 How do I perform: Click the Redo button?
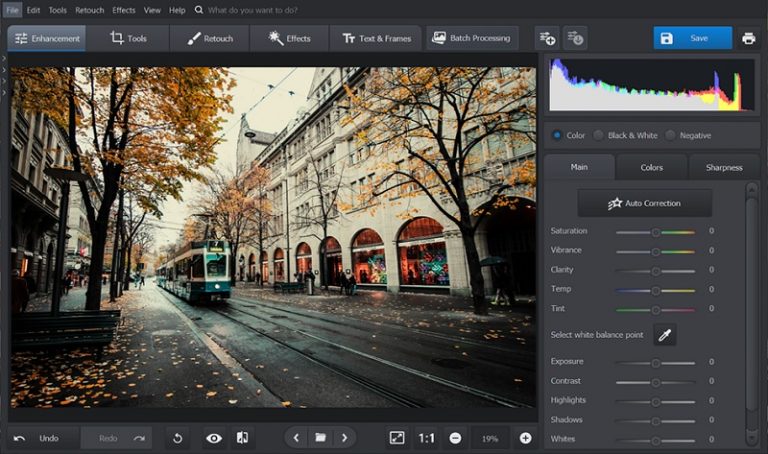click(117, 438)
